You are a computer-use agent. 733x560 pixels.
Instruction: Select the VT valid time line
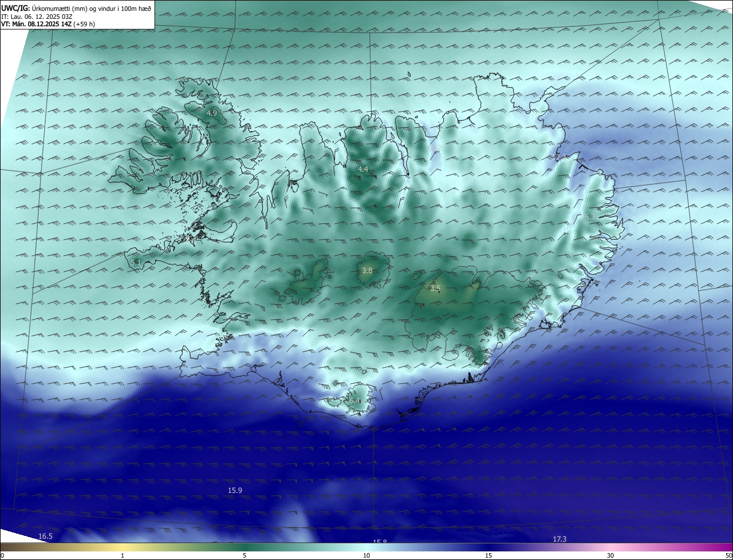[48, 24]
